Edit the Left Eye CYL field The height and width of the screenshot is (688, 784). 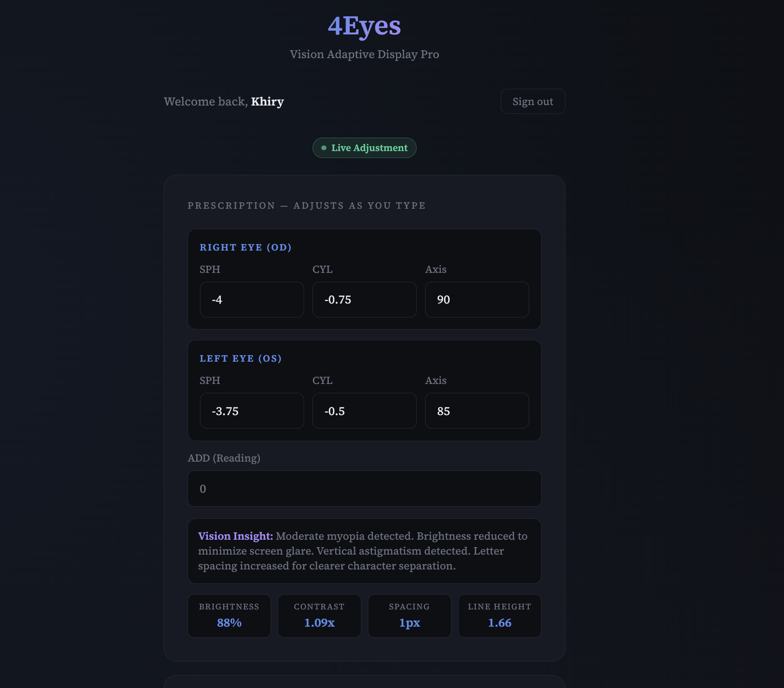365,411
